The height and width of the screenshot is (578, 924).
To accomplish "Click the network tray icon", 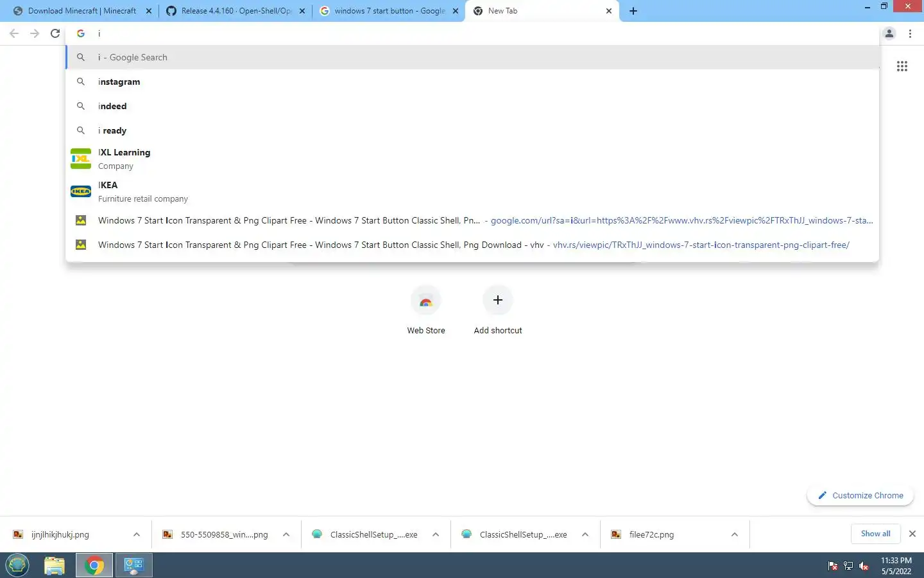I will point(848,566).
